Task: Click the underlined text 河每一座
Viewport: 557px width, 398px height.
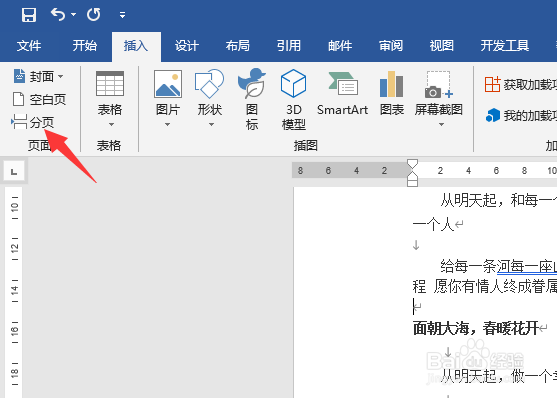Action: pos(525,266)
